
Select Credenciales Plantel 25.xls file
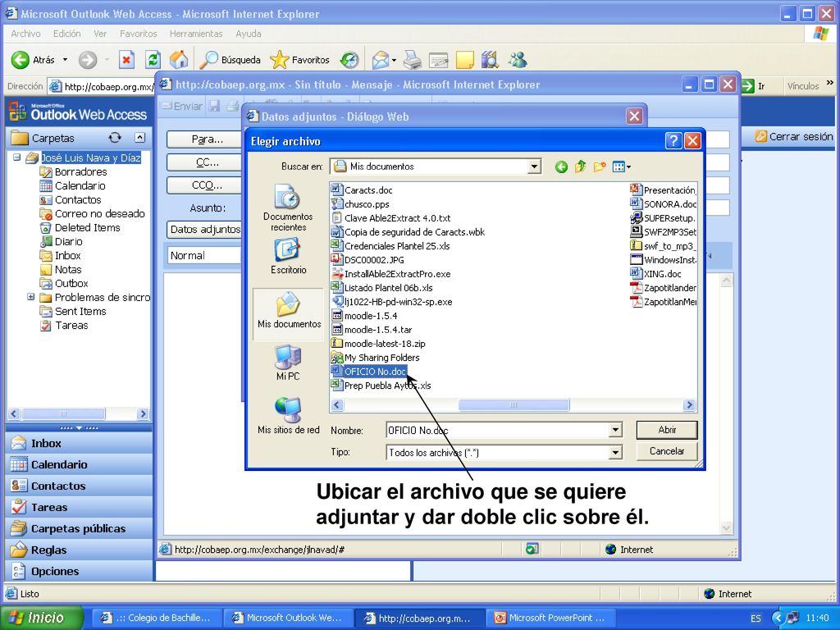pos(390,246)
